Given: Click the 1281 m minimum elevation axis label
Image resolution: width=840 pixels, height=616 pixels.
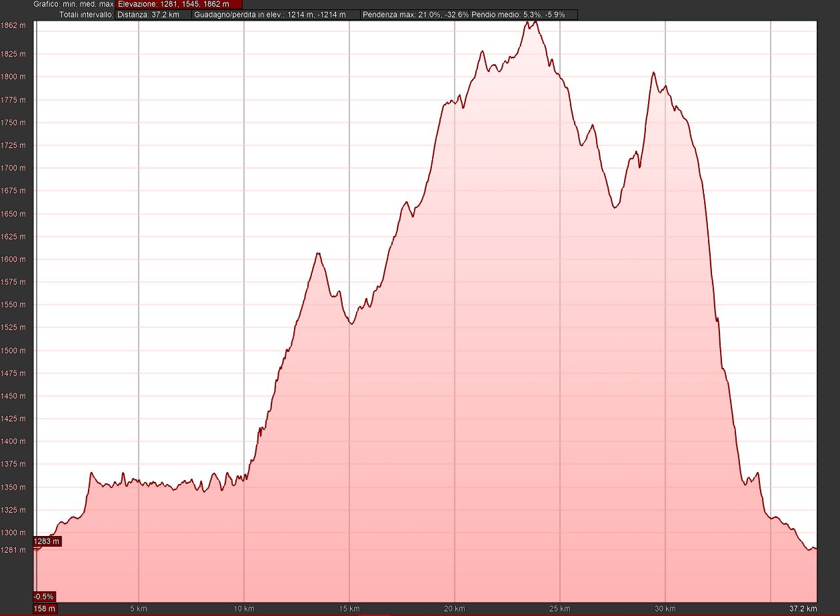Looking at the screenshot, I should click(x=13, y=550).
